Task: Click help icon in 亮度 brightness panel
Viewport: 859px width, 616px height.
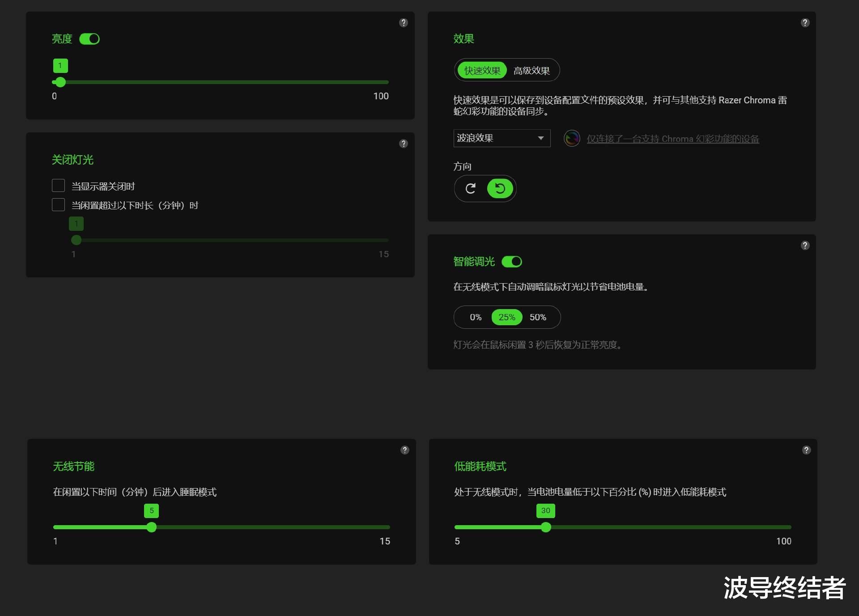Action: [403, 23]
